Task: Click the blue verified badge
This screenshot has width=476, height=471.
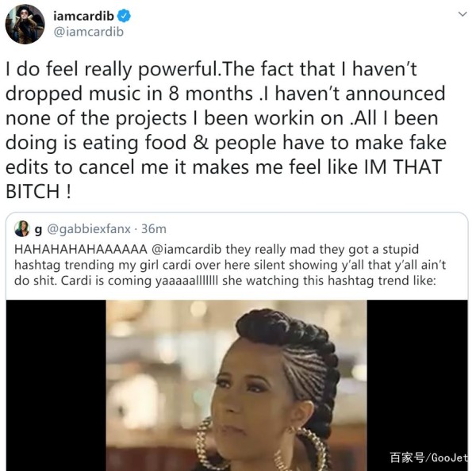Action: (124, 16)
